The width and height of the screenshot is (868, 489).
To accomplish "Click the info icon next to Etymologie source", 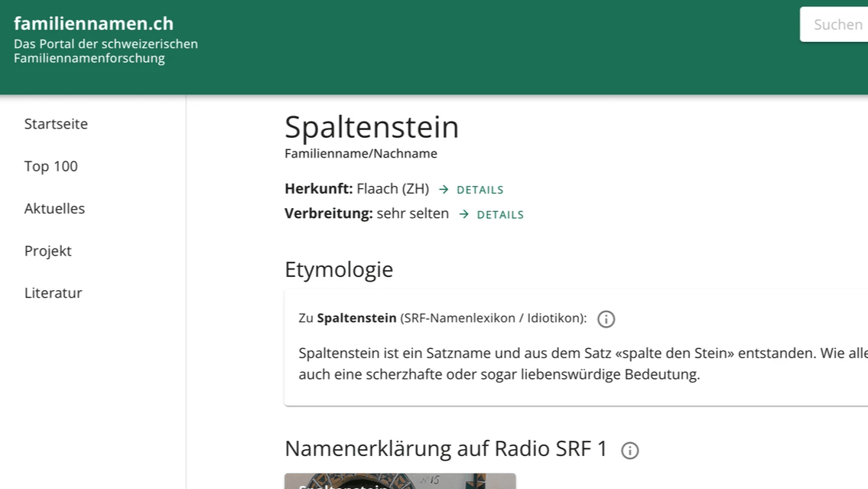I will coord(606,319).
